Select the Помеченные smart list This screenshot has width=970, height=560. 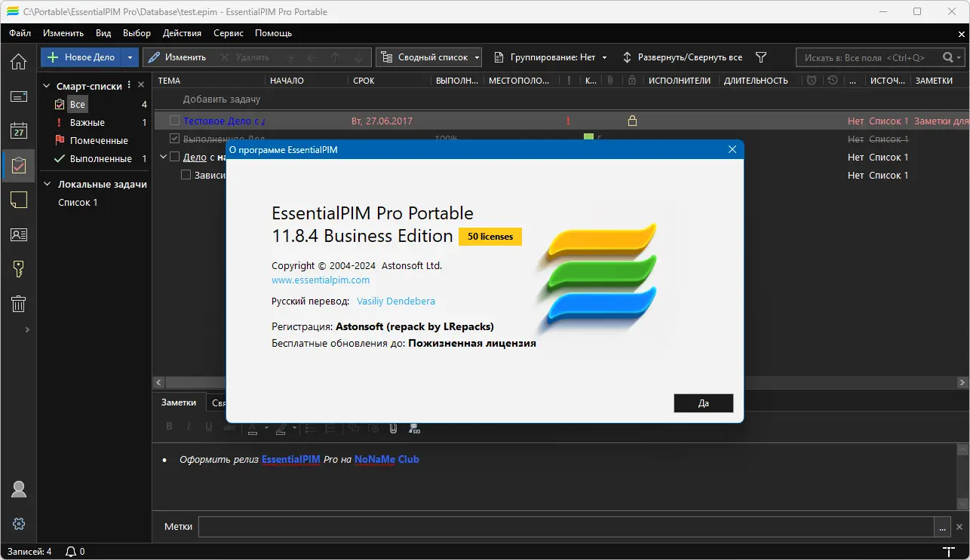99,141
